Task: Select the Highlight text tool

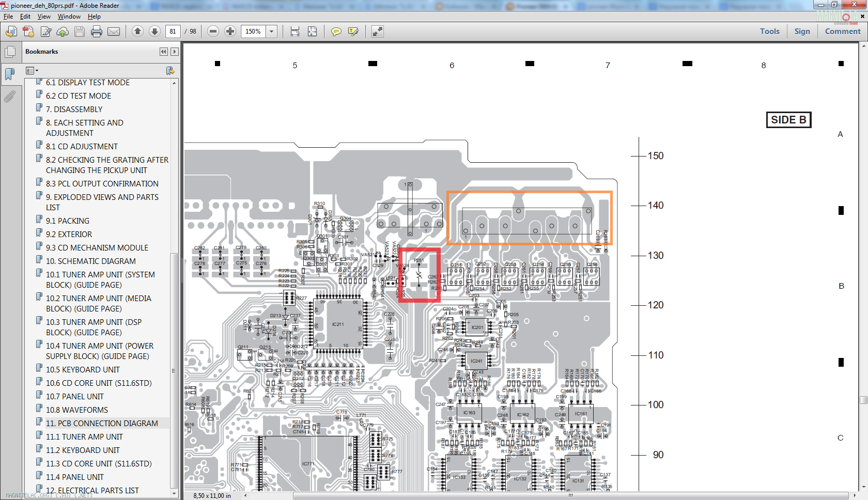Action: pyautogui.click(x=353, y=32)
